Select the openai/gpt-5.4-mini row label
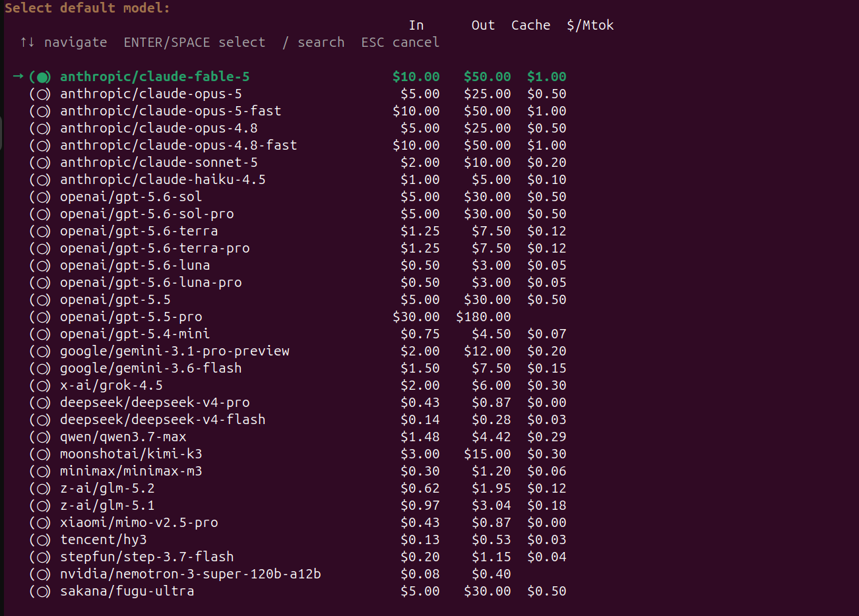Image resolution: width=859 pixels, height=616 pixels. (x=135, y=334)
